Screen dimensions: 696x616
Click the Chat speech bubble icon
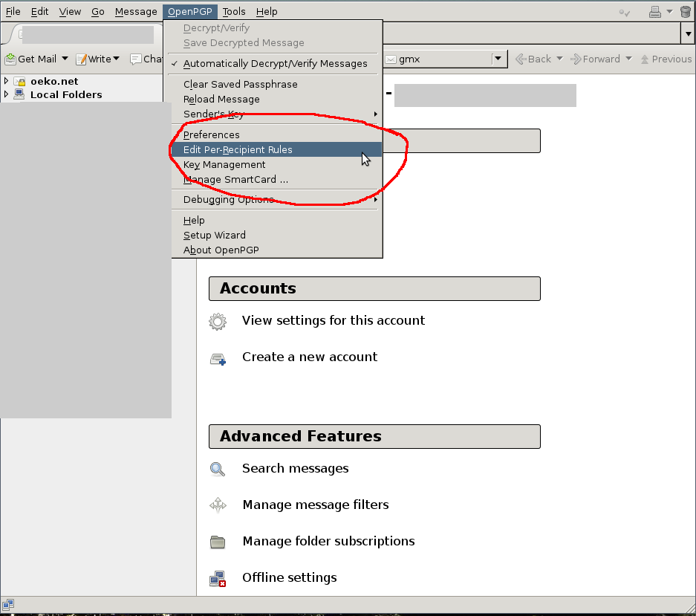pyautogui.click(x=136, y=59)
